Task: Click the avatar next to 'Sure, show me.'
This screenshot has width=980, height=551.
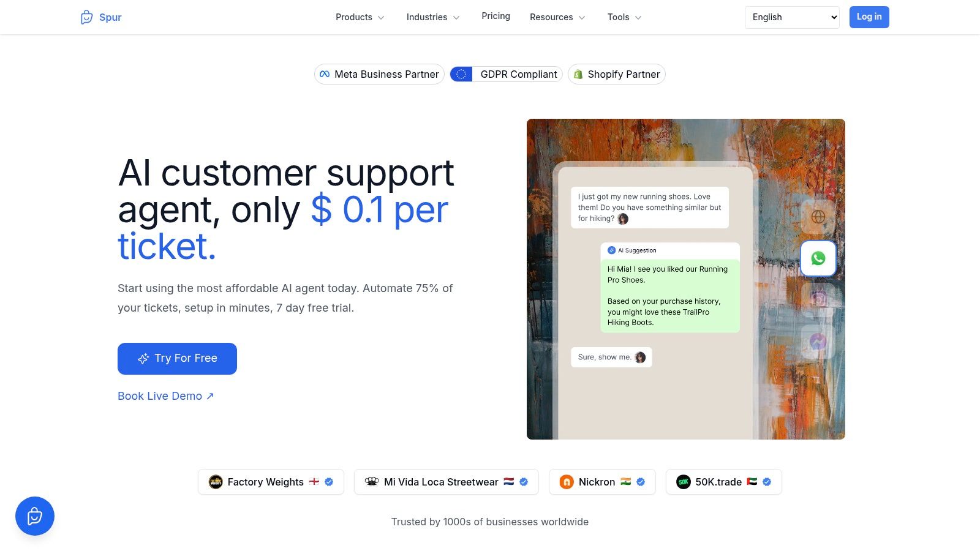Action: 640,358
